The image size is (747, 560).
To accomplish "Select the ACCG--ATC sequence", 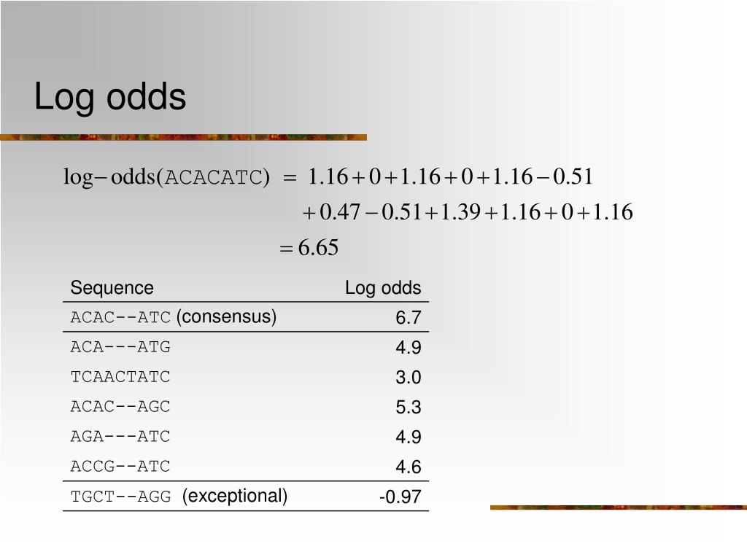I will coord(120,466).
